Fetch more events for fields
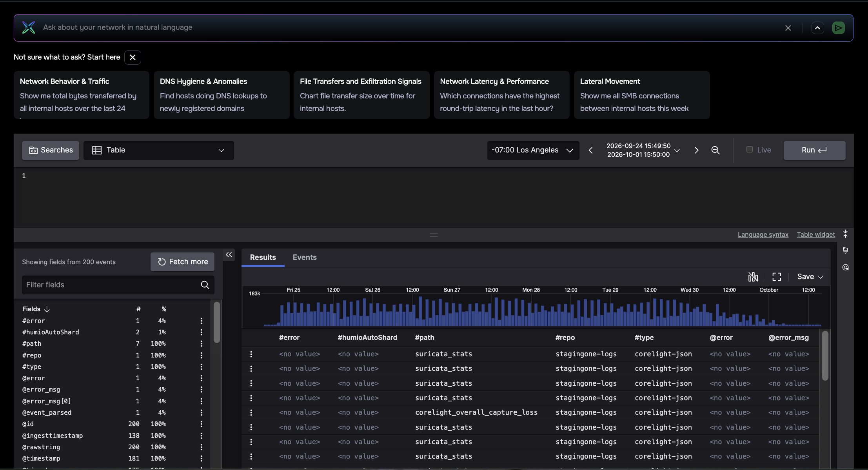The width and height of the screenshot is (868, 470). [x=182, y=262]
